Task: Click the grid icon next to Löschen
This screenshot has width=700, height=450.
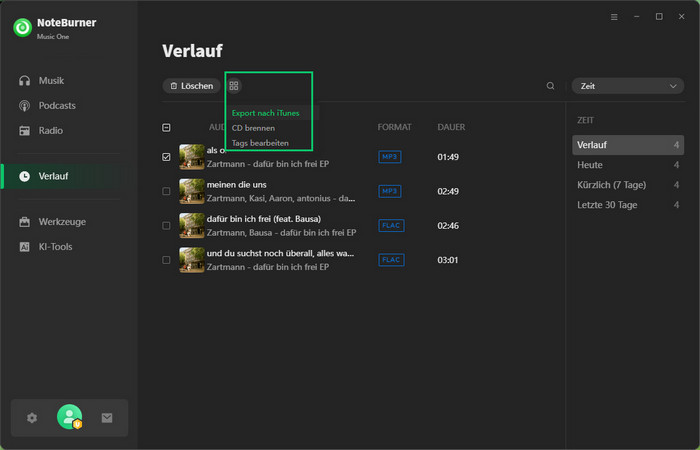Action: click(x=233, y=86)
